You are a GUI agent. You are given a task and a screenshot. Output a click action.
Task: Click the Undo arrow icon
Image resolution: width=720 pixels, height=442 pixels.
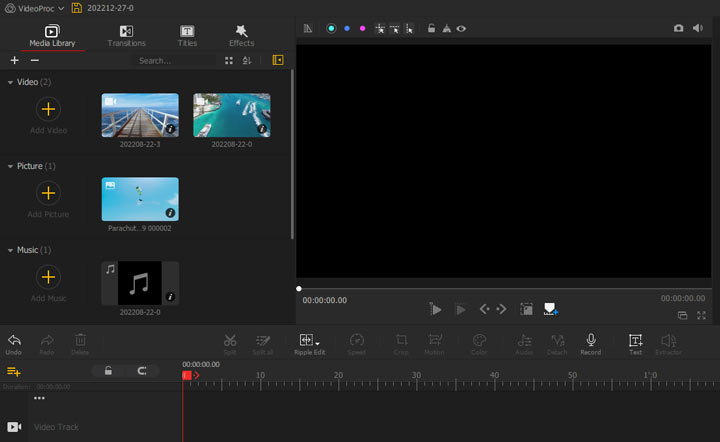click(x=14, y=341)
